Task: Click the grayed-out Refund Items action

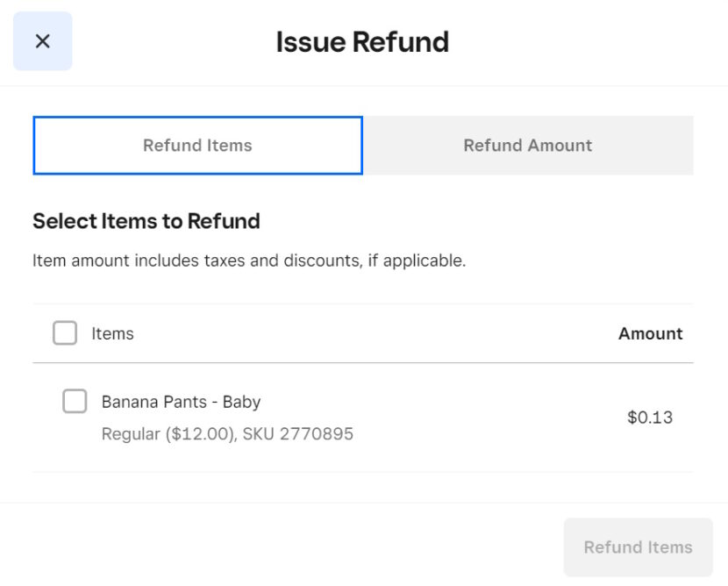Action: tap(638, 547)
